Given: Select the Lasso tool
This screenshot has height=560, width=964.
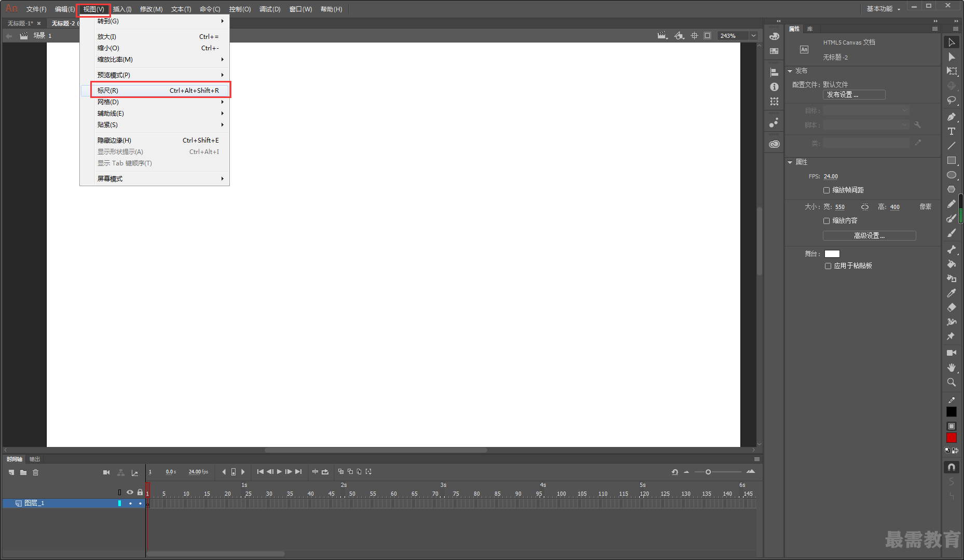Looking at the screenshot, I should [x=952, y=101].
